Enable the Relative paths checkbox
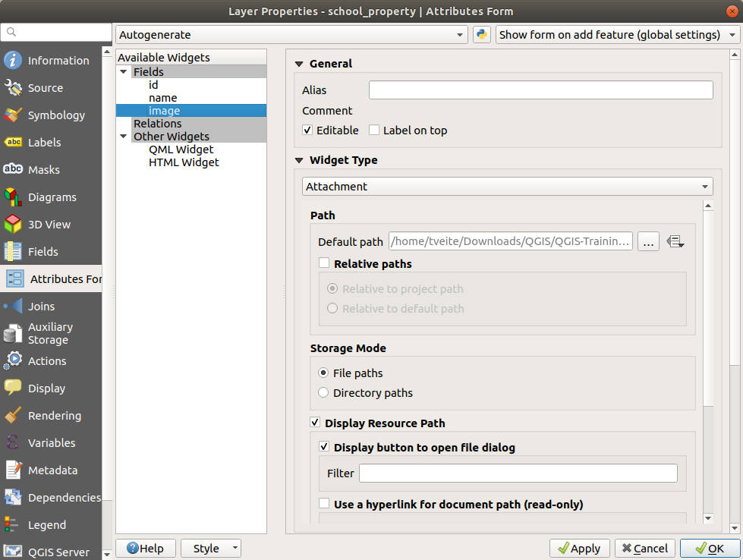743x560 pixels. tap(324, 264)
